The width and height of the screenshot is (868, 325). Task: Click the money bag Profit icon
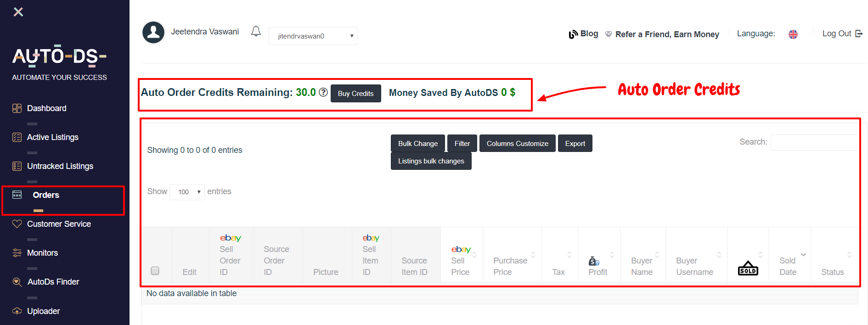(594, 261)
